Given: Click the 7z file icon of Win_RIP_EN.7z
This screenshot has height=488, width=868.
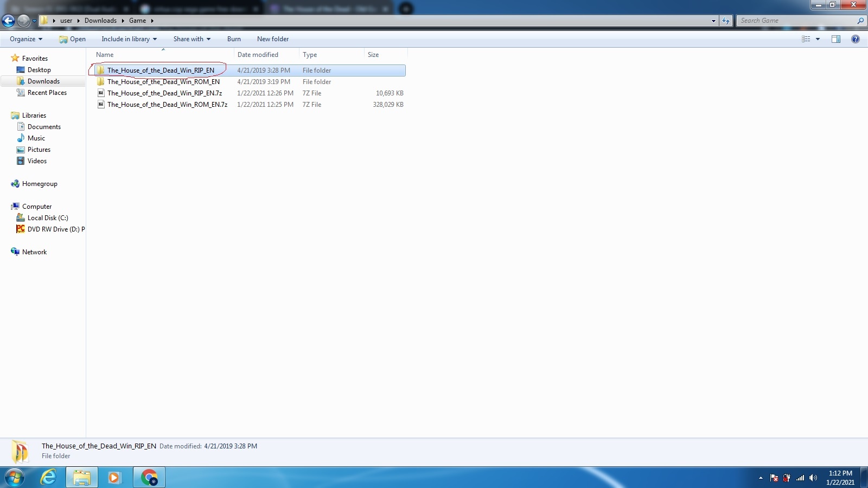Looking at the screenshot, I should [100, 93].
